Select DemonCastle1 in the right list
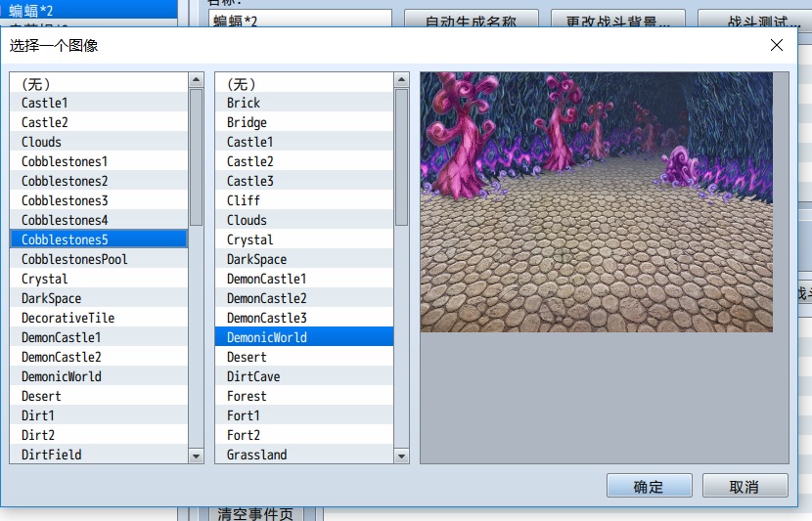Screen dimensions: 812x521 304,279
